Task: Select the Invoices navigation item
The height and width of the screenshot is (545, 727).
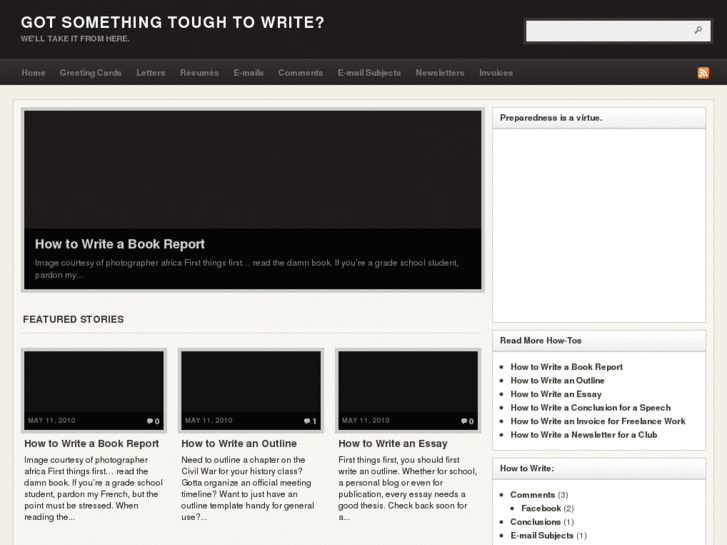Action: 496,73
